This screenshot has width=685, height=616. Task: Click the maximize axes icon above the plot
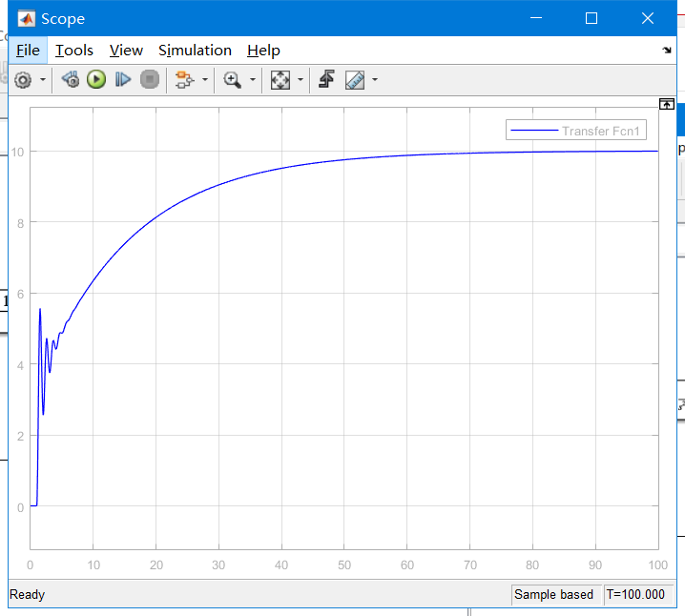(x=667, y=104)
